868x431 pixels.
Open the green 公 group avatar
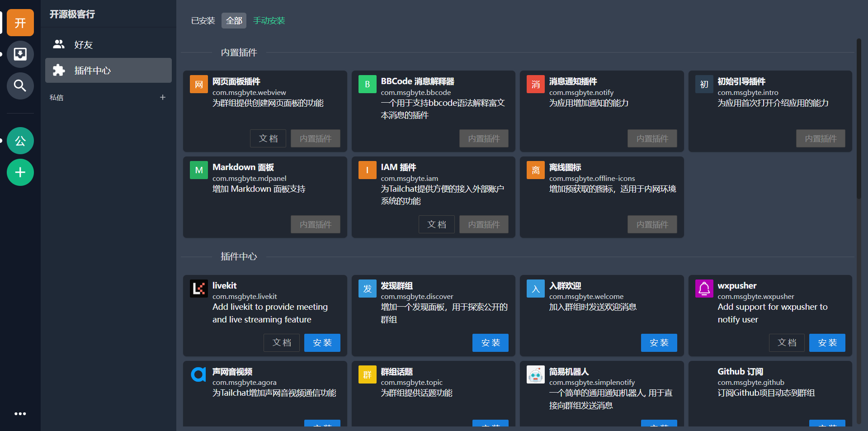point(20,141)
